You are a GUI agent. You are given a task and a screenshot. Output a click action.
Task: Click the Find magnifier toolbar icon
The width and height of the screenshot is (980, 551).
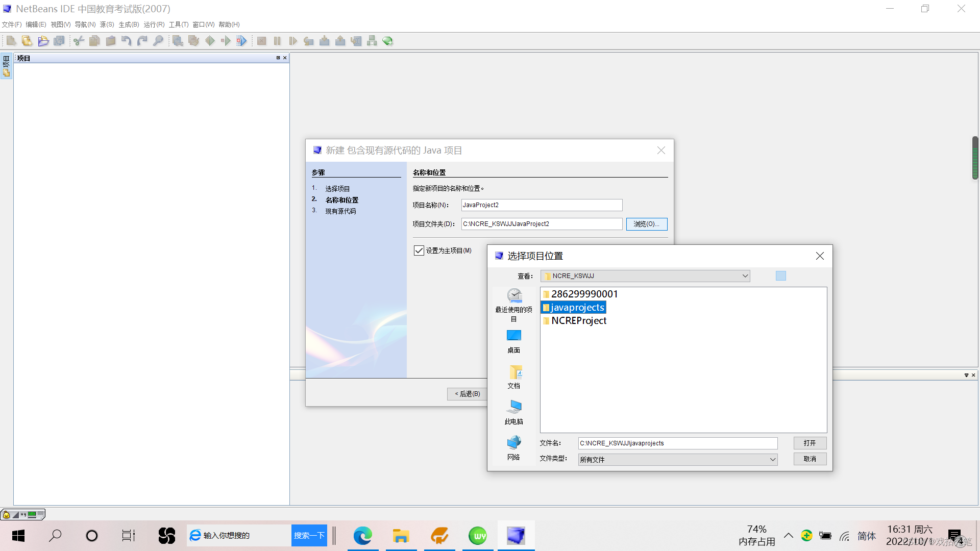[x=158, y=41]
